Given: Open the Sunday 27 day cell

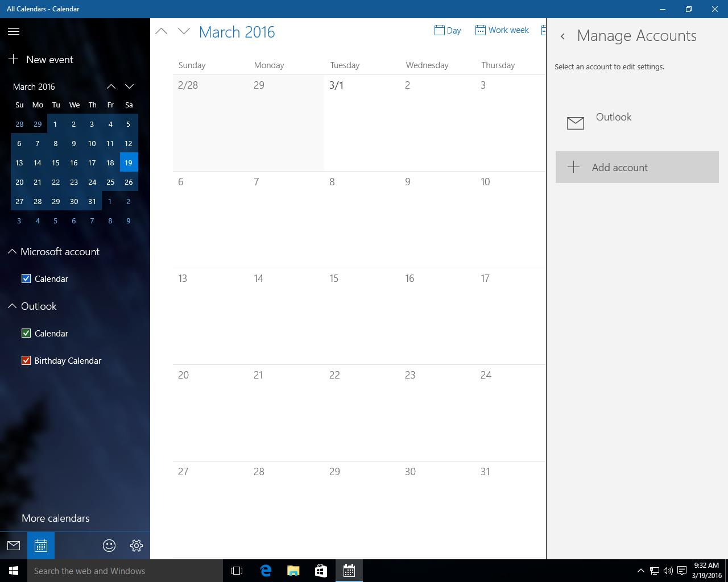Looking at the screenshot, I should point(210,509).
